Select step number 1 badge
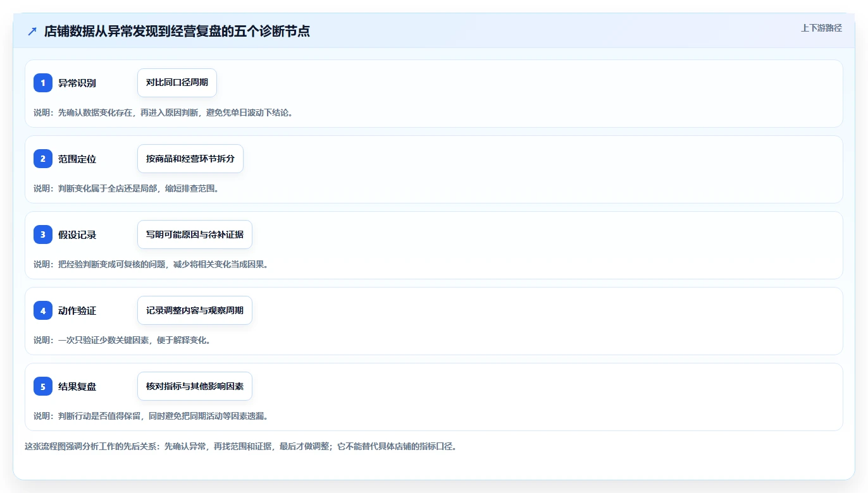 43,83
